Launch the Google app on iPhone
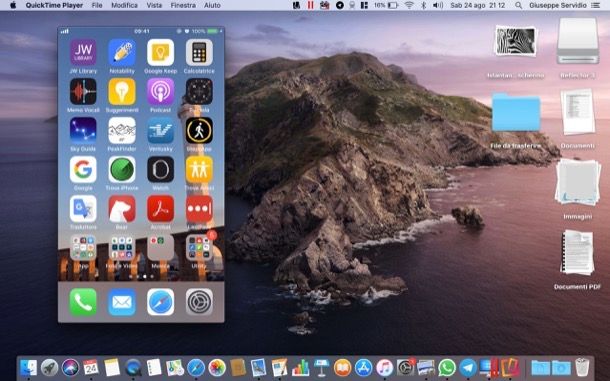Image resolution: width=610 pixels, height=381 pixels. click(83, 169)
